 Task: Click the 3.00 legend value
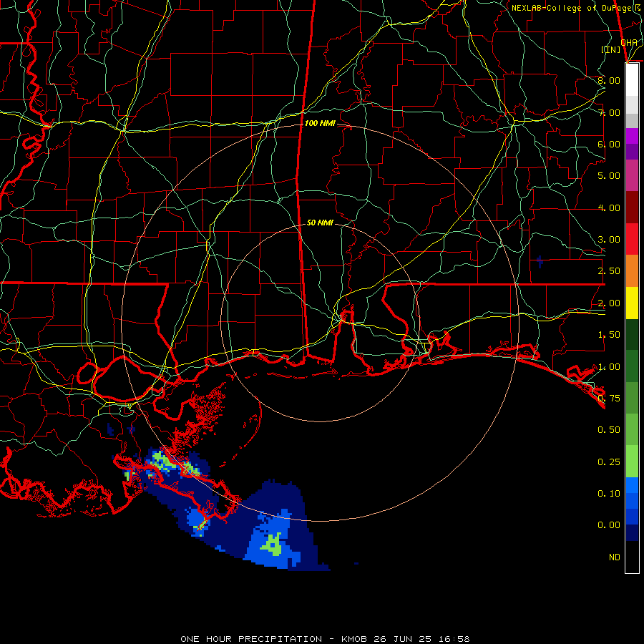click(x=609, y=240)
